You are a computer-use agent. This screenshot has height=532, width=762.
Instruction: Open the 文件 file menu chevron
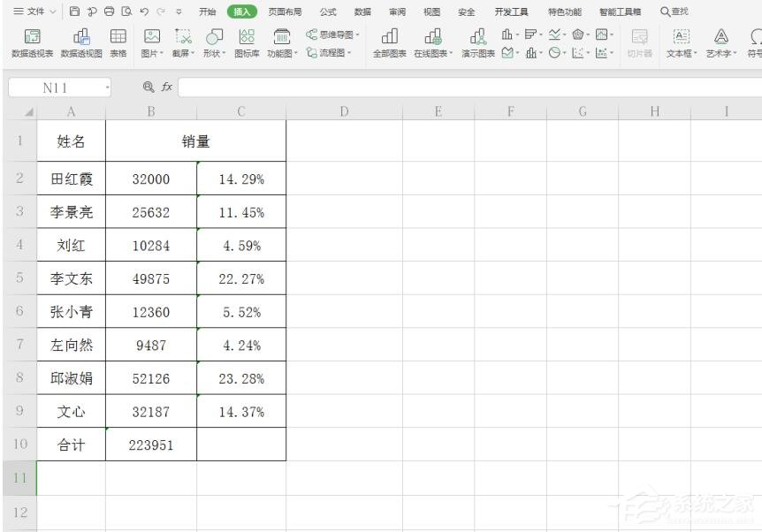[50, 11]
